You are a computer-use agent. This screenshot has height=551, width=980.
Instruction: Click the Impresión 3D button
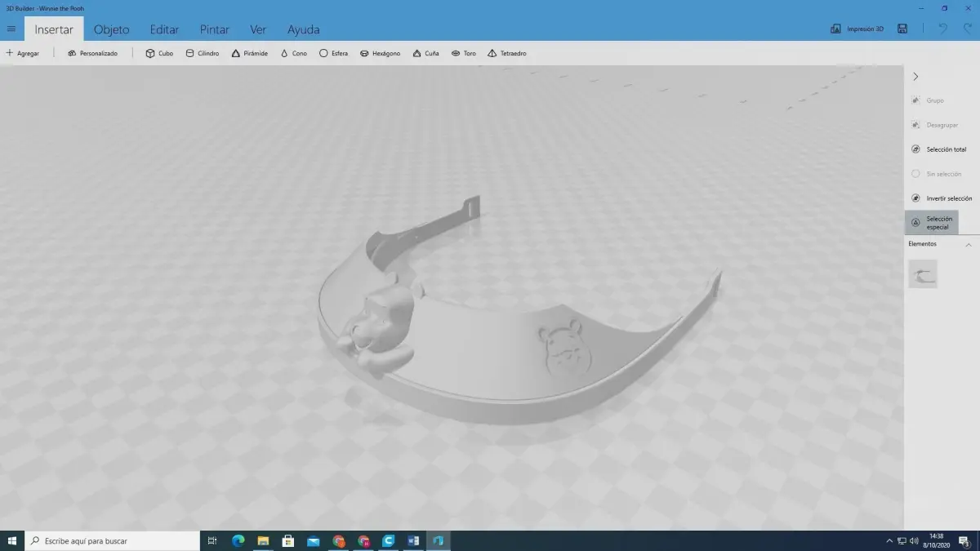[857, 29]
